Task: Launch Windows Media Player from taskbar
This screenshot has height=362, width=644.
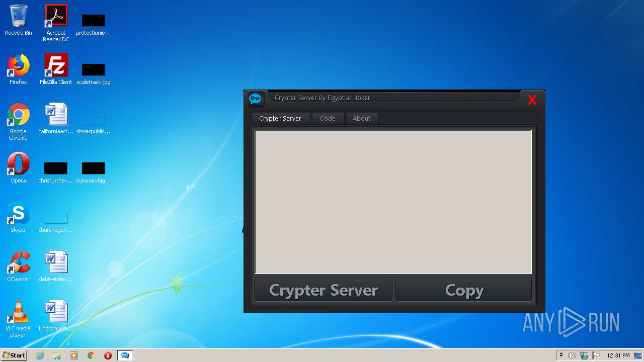Action: tap(74, 355)
